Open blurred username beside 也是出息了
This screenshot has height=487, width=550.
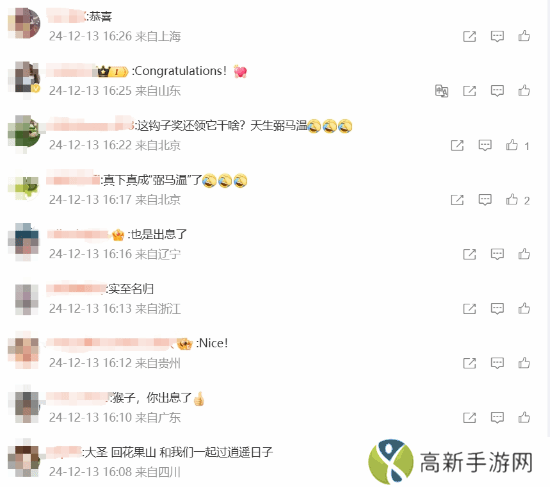[x=79, y=234]
